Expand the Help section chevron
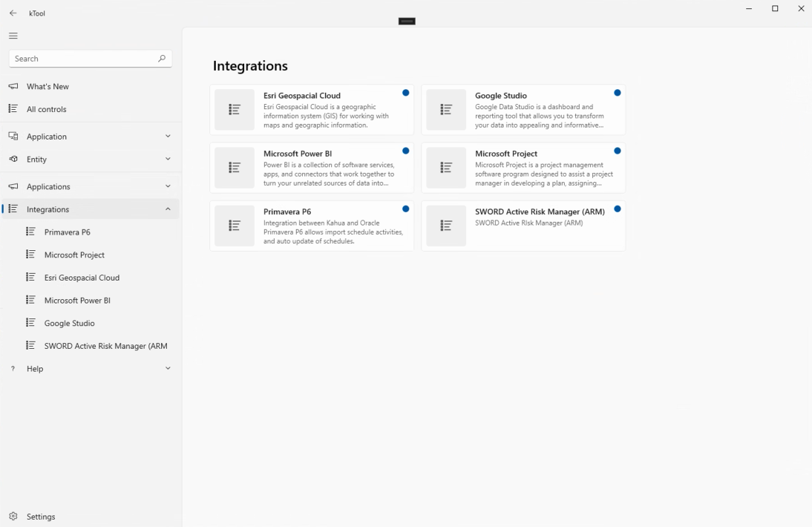The height and width of the screenshot is (527, 812). click(168, 369)
